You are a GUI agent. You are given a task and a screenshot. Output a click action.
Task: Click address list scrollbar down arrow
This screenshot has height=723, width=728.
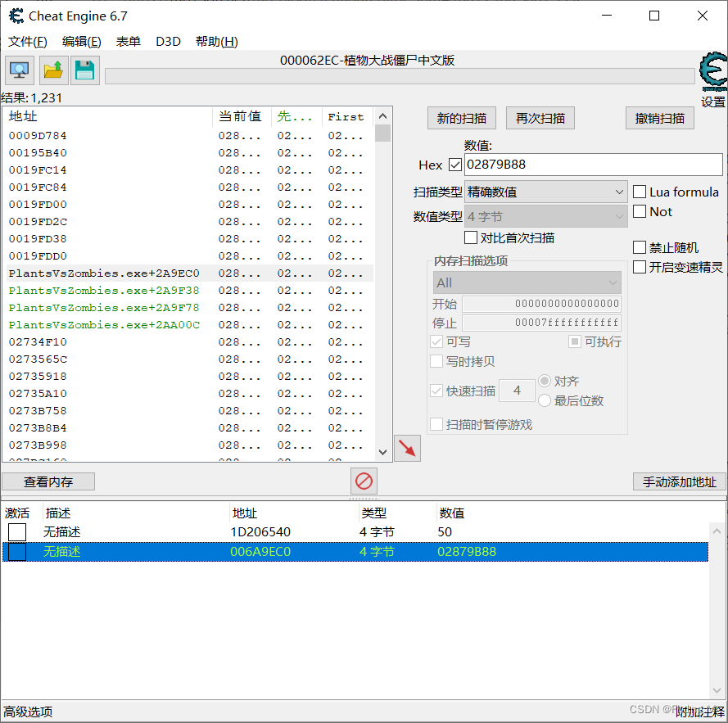click(x=717, y=690)
